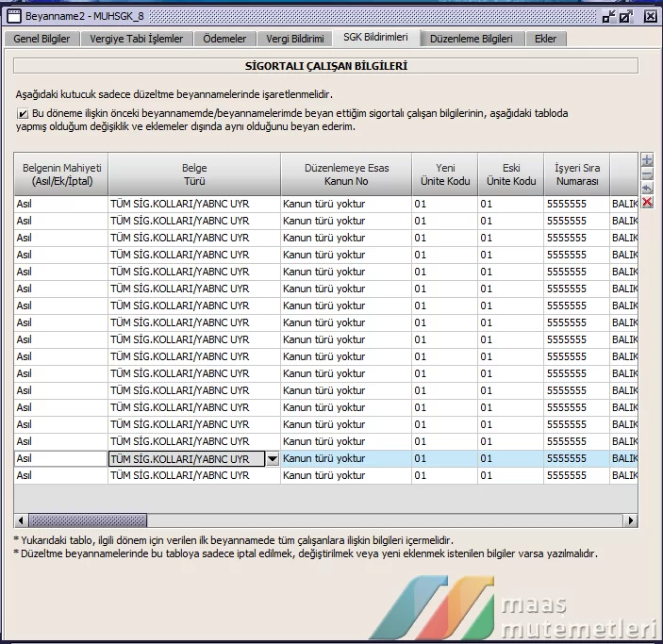The image size is (663, 644).
Task: Click the SGK Bildirimleri tab
Action: (x=375, y=37)
